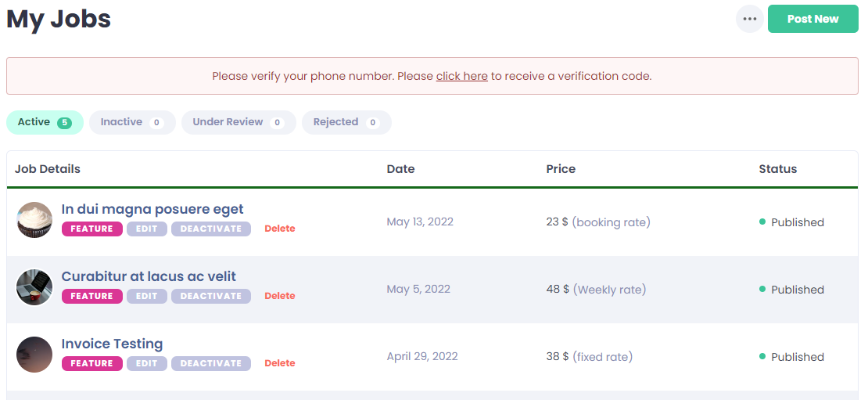Click the Post New button
The width and height of the screenshot is (868, 400).
pos(812,19)
